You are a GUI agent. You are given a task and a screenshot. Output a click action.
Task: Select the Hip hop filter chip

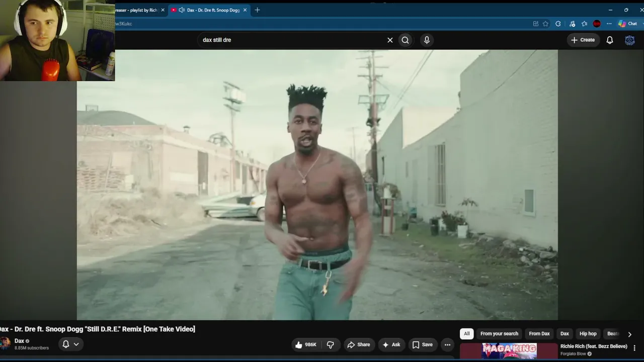point(588,334)
